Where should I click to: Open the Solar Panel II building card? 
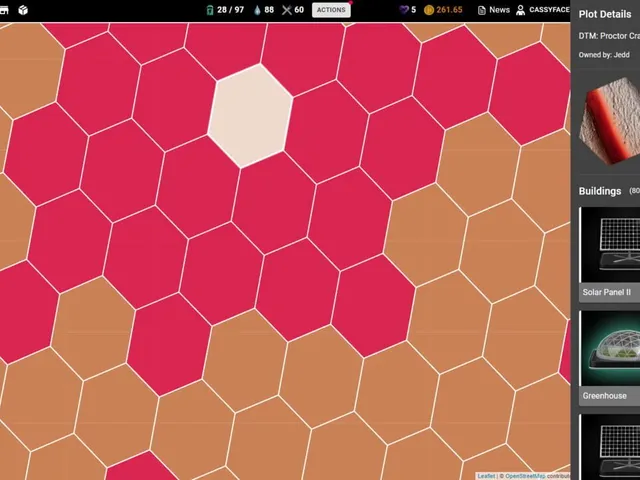tap(609, 254)
